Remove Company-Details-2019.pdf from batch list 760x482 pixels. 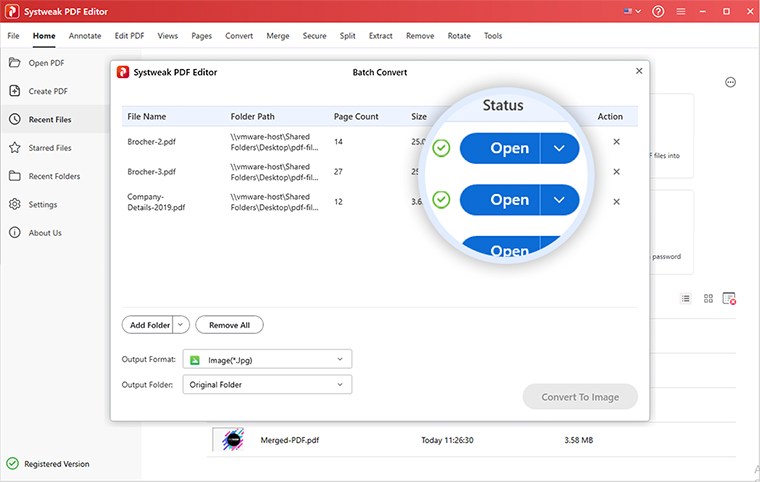coord(616,202)
